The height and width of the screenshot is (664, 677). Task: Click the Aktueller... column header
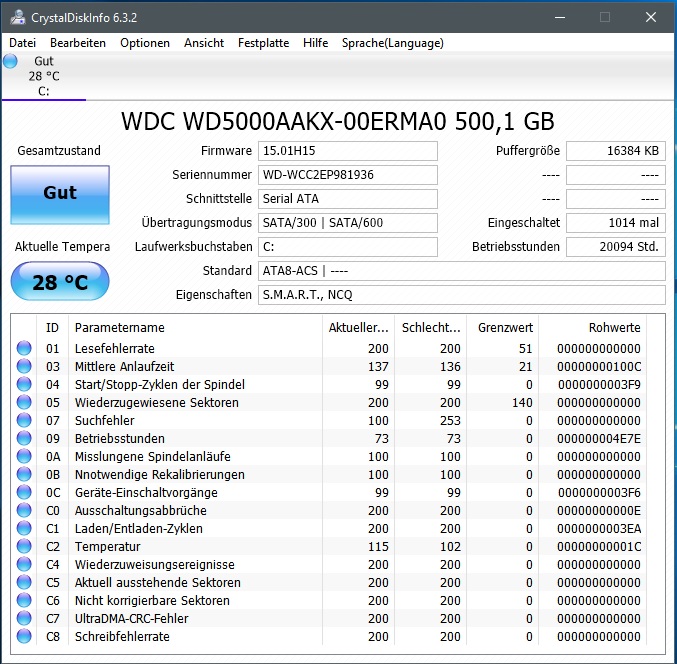pos(358,328)
